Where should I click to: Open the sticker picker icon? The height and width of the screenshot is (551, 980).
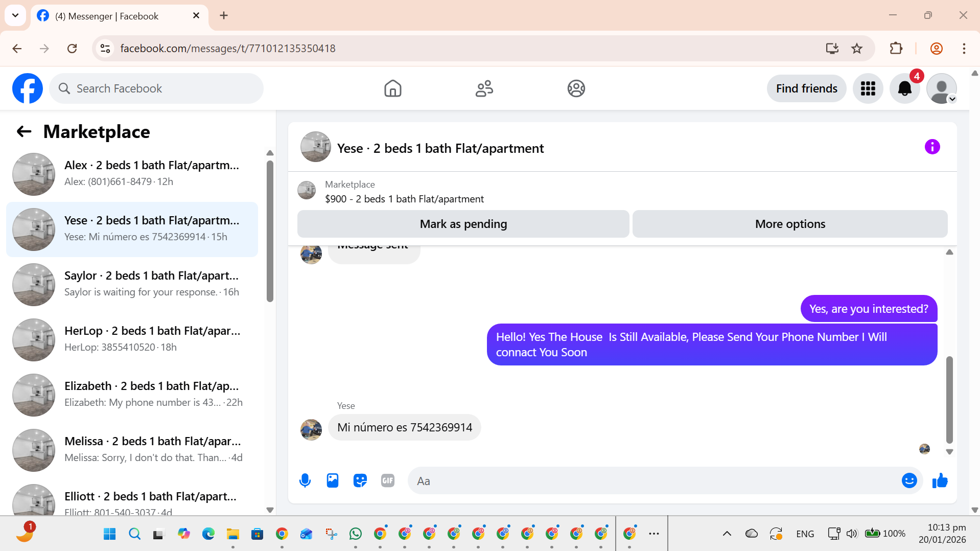[360, 480]
